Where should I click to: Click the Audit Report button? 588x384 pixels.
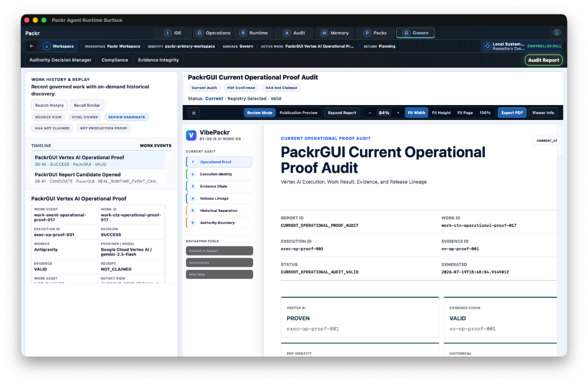[x=543, y=60]
